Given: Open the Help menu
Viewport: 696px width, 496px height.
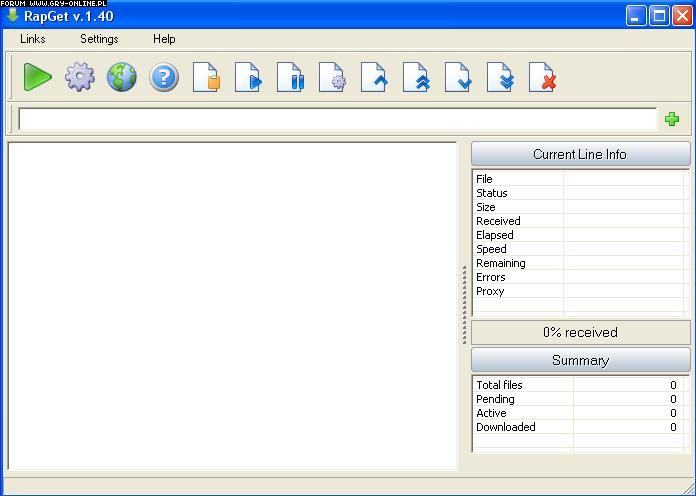Looking at the screenshot, I should (x=164, y=39).
